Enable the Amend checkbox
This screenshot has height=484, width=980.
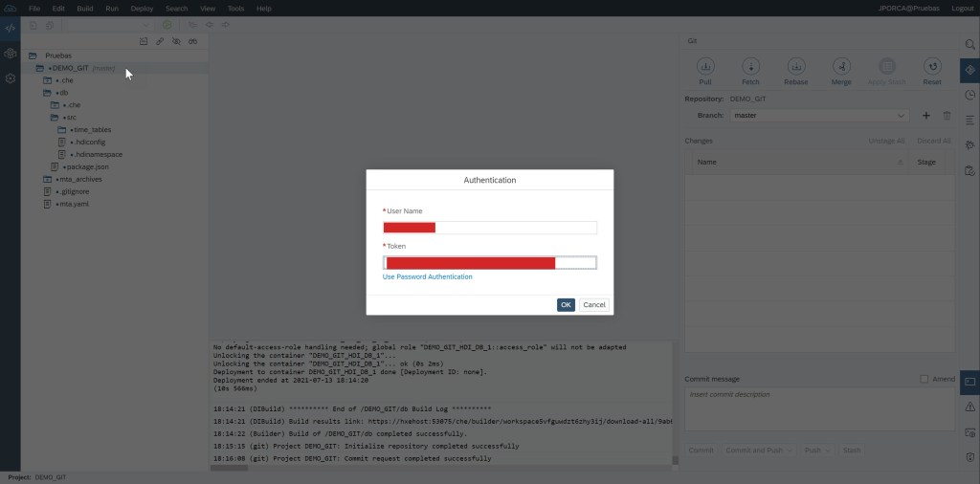[924, 379]
